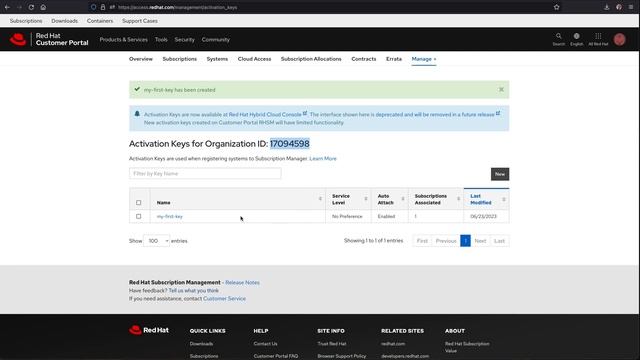This screenshot has width=640, height=360.
Task: Open Tell us what you think link
Action: (x=193, y=291)
